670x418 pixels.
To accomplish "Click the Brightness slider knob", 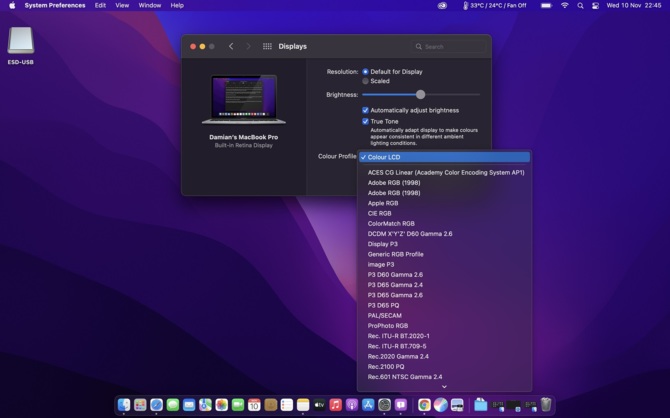I will point(420,94).
